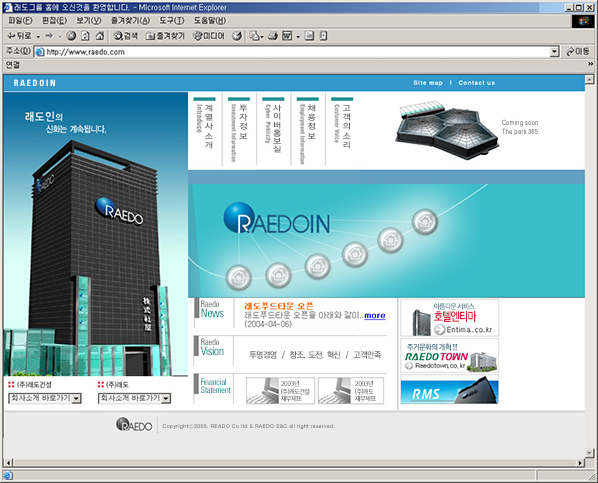Screen dimensions: 598x483
Task: Open the 파일(F) menu
Action: click(x=20, y=21)
